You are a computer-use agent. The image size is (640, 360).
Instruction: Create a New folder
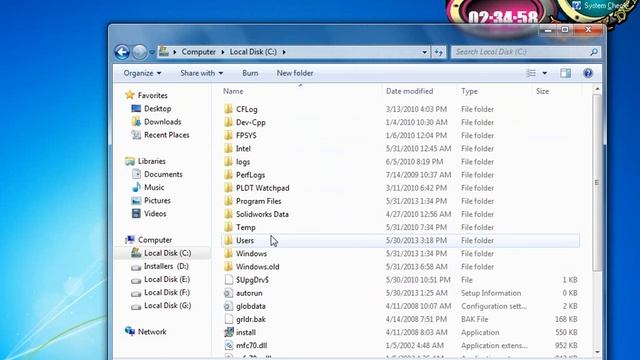coord(295,73)
